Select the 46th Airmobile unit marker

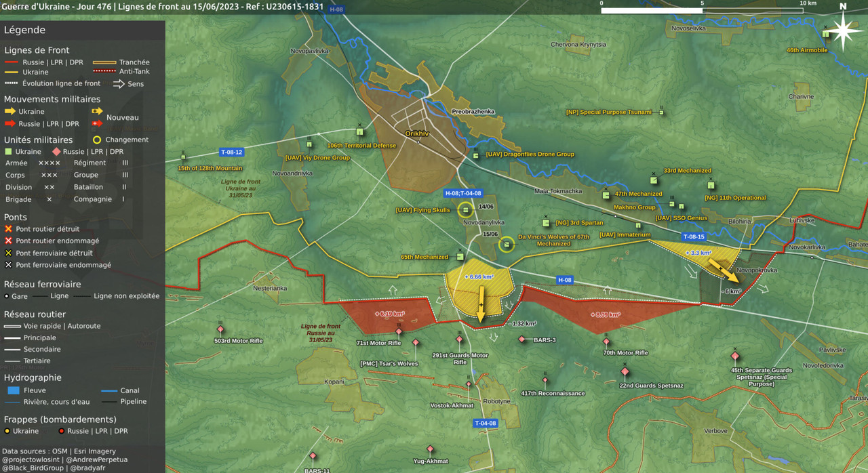pyautogui.click(x=826, y=34)
